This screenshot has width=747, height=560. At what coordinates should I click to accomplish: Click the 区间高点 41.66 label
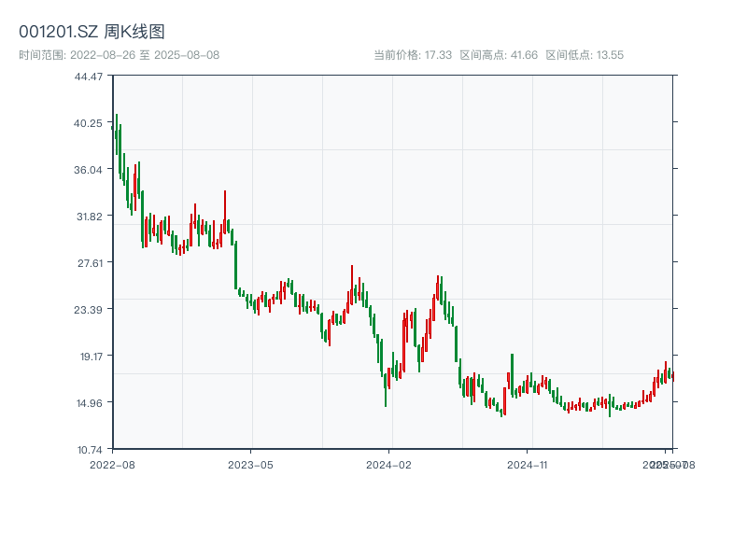pos(499,55)
